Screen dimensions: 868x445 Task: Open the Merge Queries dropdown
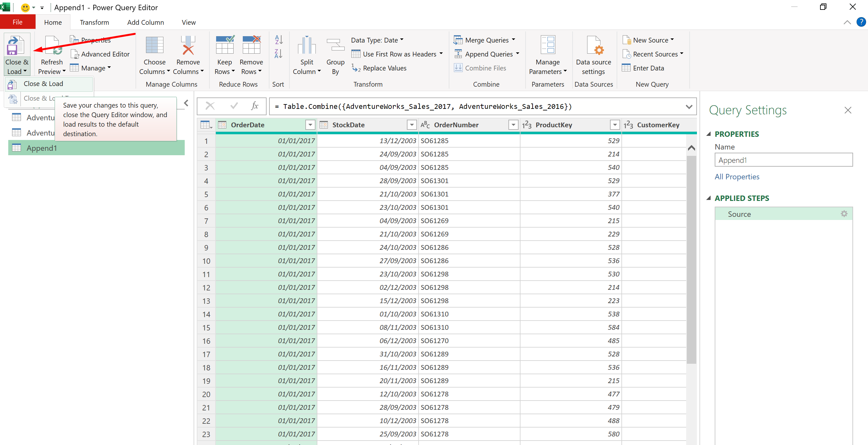click(x=513, y=40)
